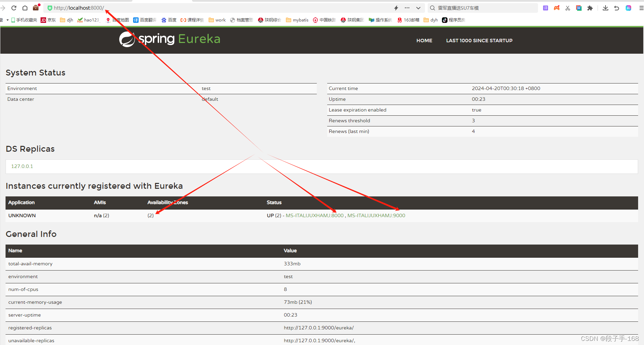Open the 程序员 TikTok bookmark
The height and width of the screenshot is (345, 644).
pos(454,20)
